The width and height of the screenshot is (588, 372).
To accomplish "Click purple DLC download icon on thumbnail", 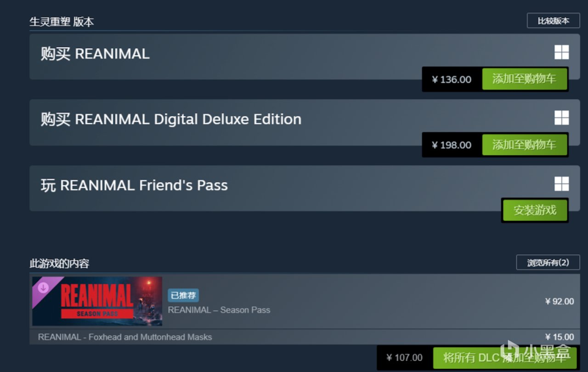I will pyautogui.click(x=43, y=287).
